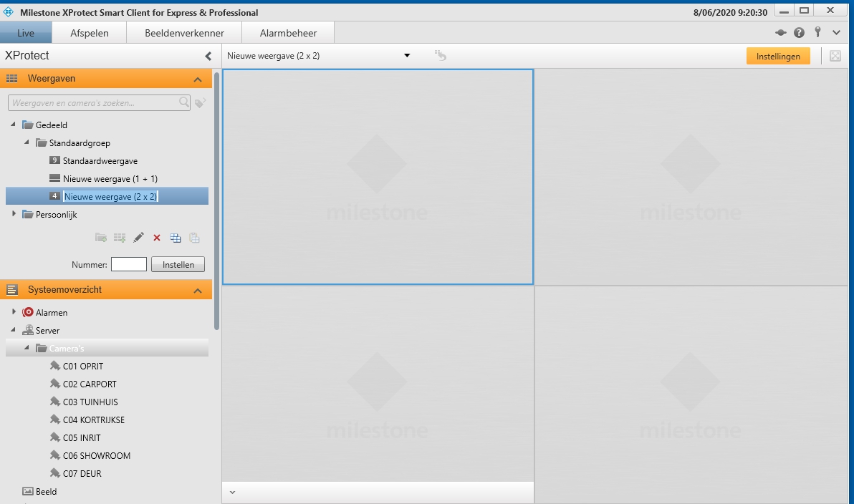Click the number 9 Standaardweergave icon
The height and width of the screenshot is (504, 854).
pyautogui.click(x=54, y=160)
